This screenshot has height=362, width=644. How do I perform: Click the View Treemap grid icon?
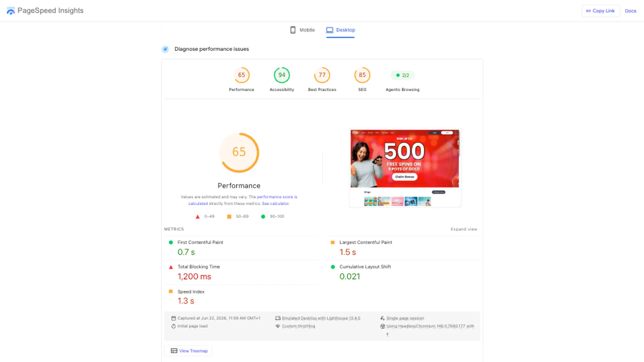click(174, 351)
